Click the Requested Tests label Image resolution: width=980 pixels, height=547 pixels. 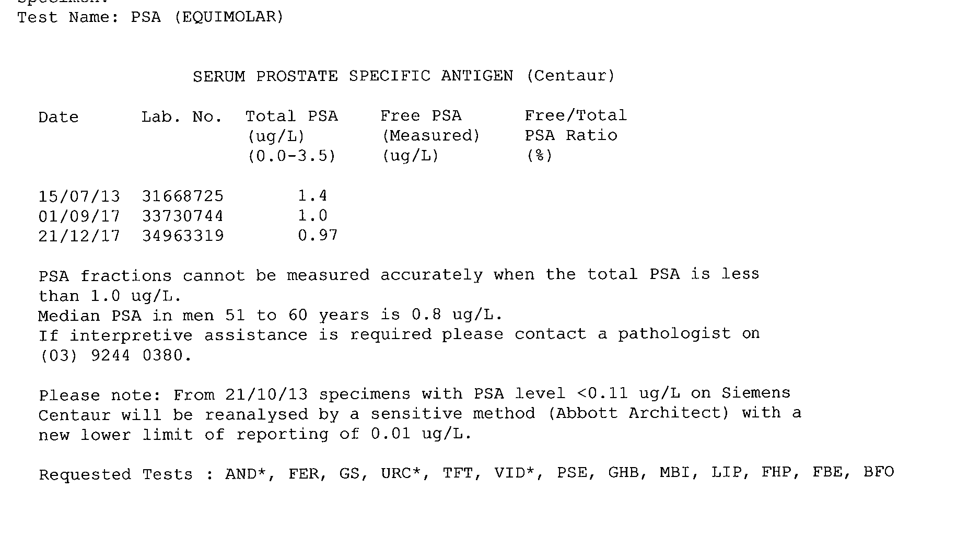point(115,475)
